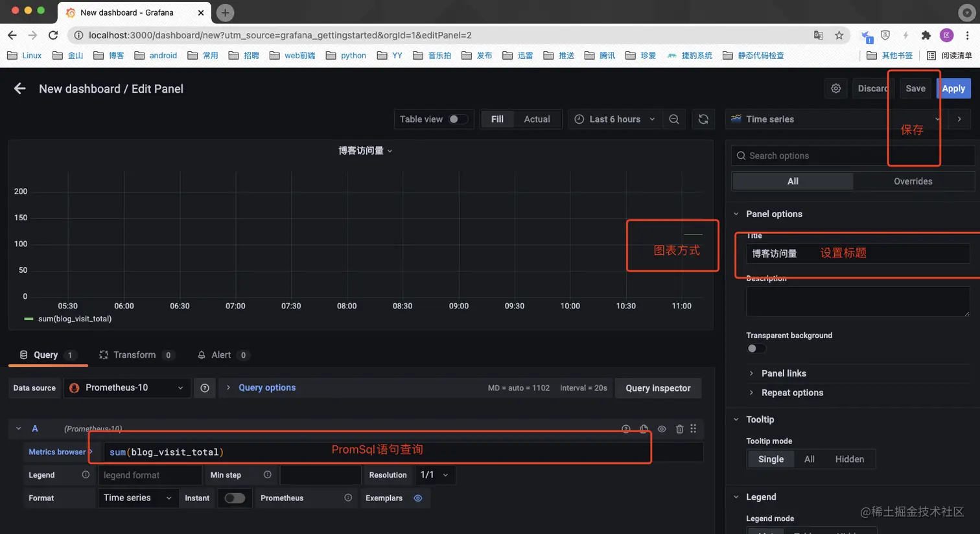Click the Legend info icon
980x534 pixels.
86,475
